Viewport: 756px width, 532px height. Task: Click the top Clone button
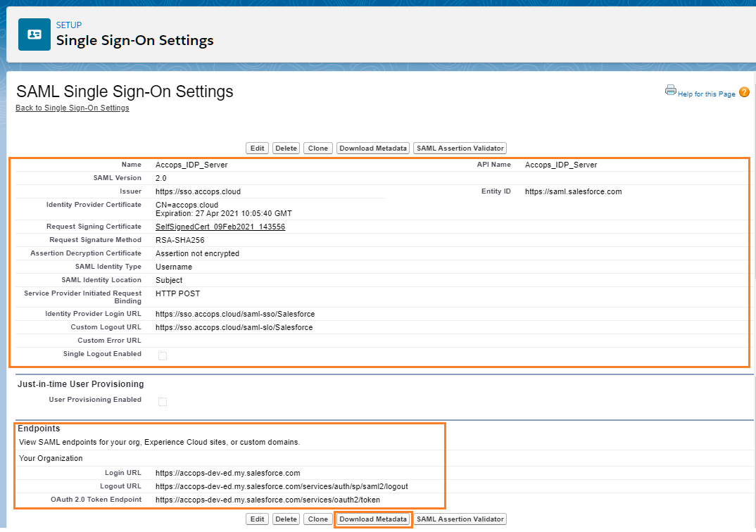click(x=318, y=148)
